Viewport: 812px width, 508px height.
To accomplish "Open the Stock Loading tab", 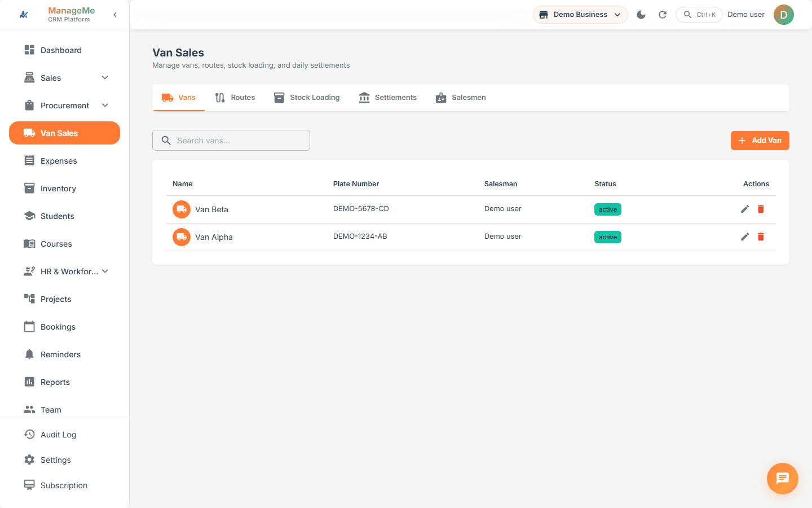I will pos(307,98).
